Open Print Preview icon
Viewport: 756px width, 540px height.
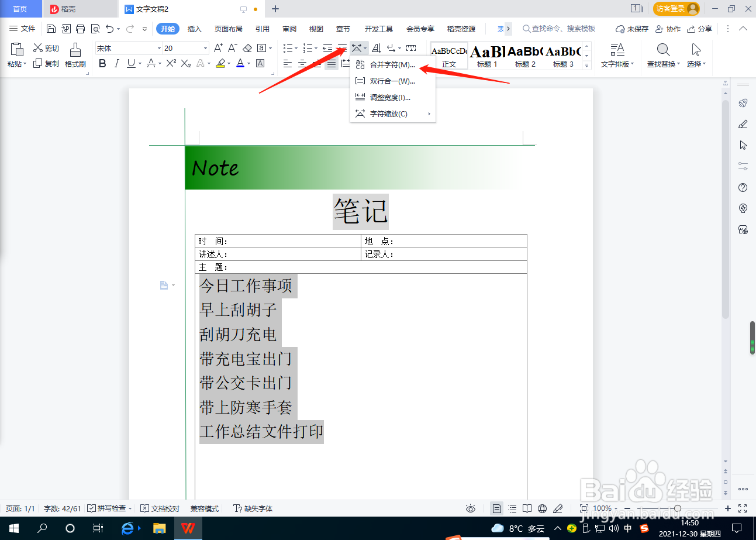pos(95,29)
